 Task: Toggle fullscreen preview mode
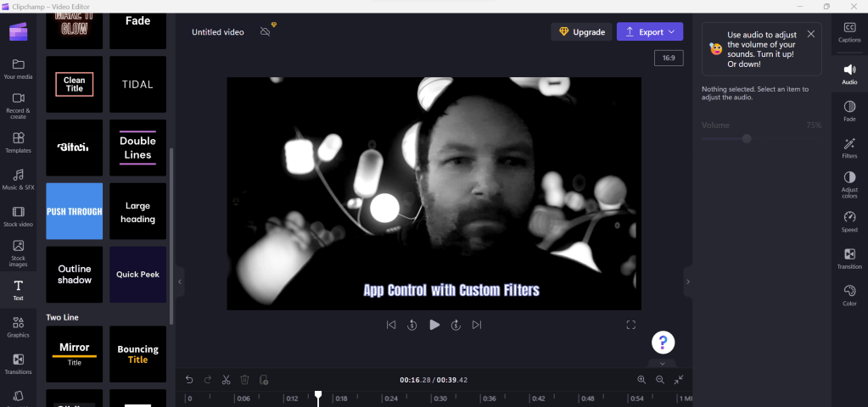(x=630, y=325)
